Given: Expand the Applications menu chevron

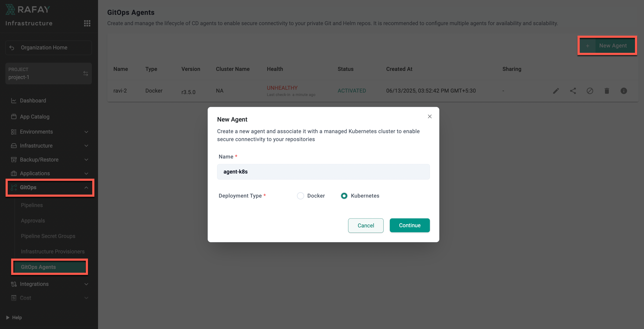Looking at the screenshot, I should point(86,173).
